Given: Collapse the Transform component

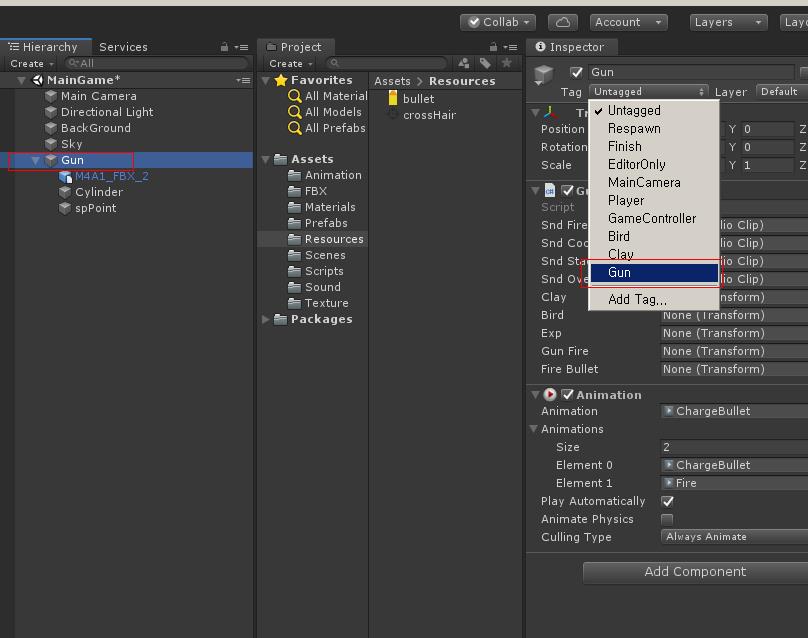Looking at the screenshot, I should point(535,112).
